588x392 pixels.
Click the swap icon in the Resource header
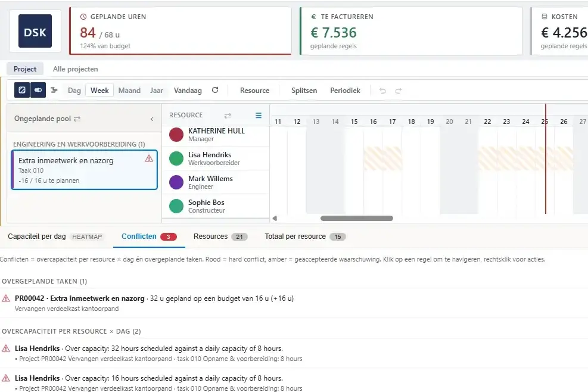click(228, 116)
